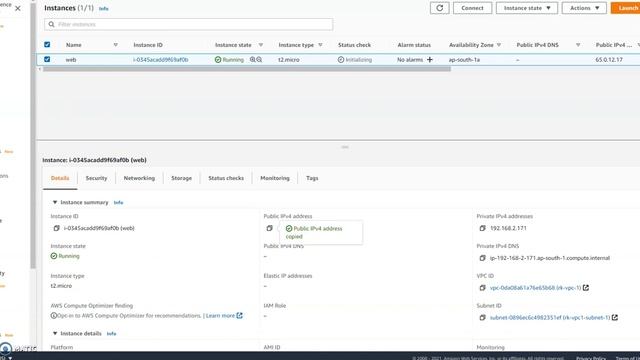Click the table horizontal scrollbar
This screenshot has height=360, width=640.
click(x=247, y=69)
